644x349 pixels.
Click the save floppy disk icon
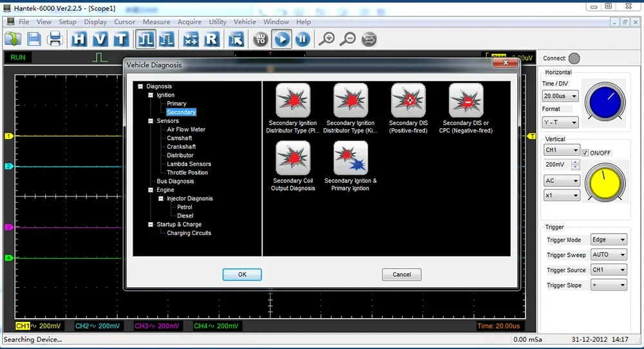tap(33, 39)
